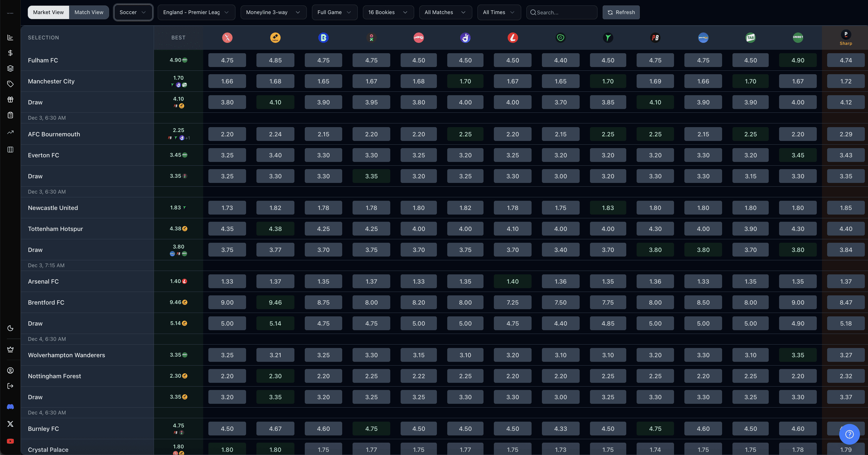The height and width of the screenshot is (455, 868).
Task: Open the user profile icon
Action: coord(10,370)
